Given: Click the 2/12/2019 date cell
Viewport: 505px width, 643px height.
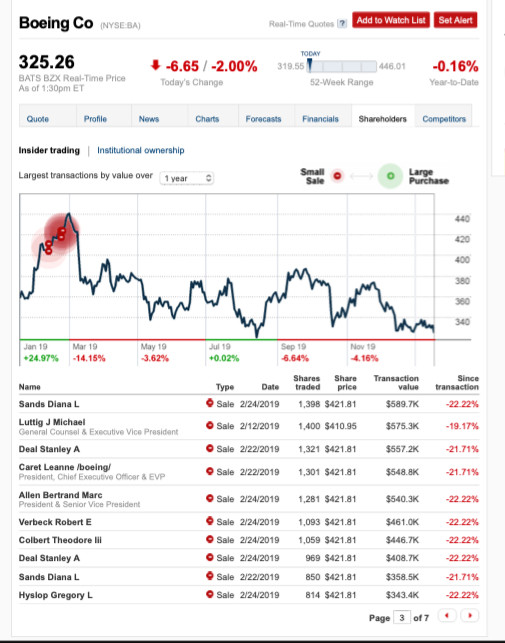Looking at the screenshot, I should coord(260,426).
